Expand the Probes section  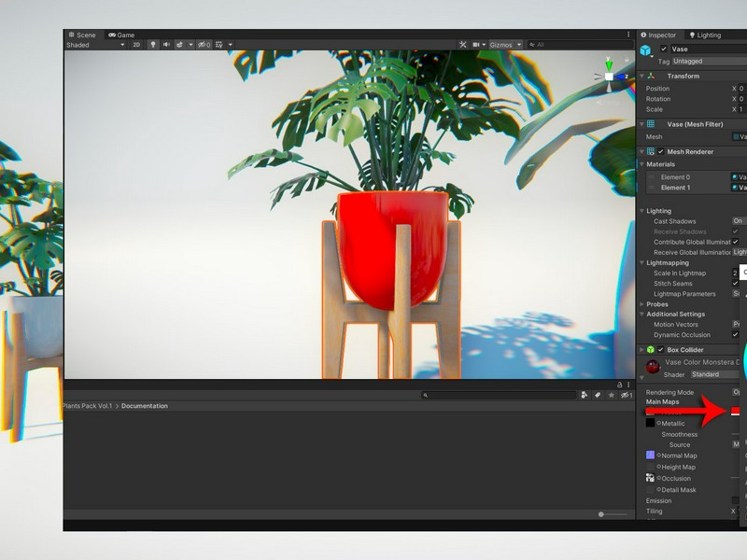641,304
